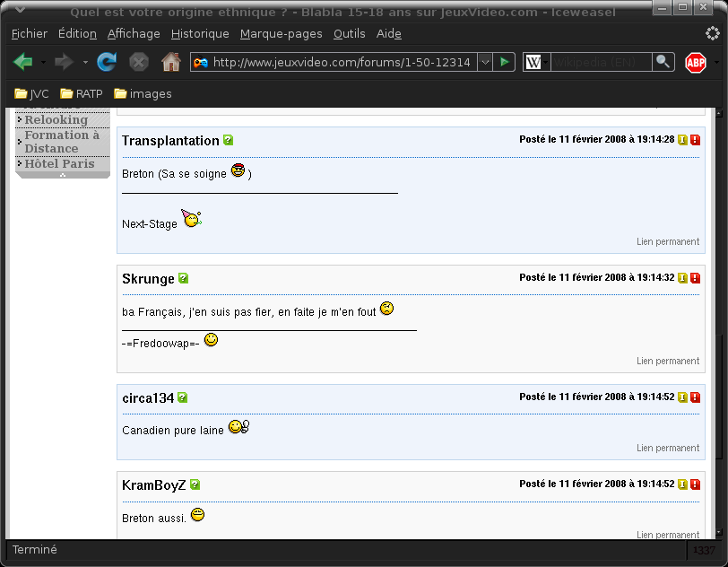728x567 pixels.
Task: Open the images bookmarks folder
Action: point(143,94)
